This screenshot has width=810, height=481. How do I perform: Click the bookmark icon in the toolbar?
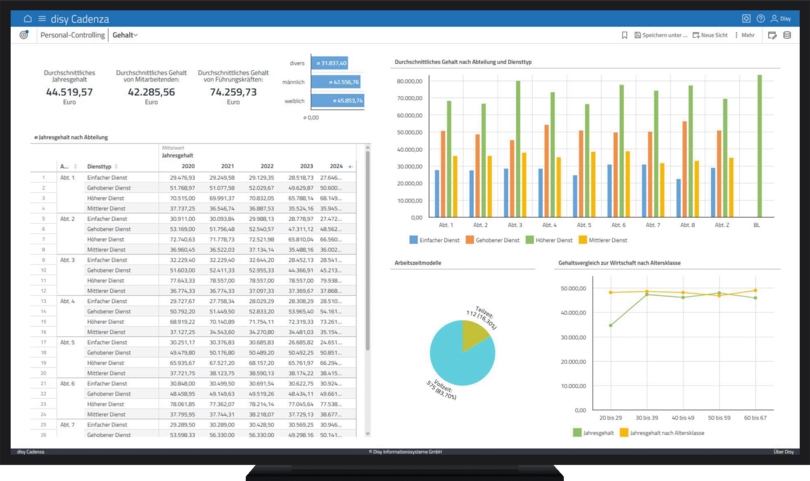(x=625, y=35)
